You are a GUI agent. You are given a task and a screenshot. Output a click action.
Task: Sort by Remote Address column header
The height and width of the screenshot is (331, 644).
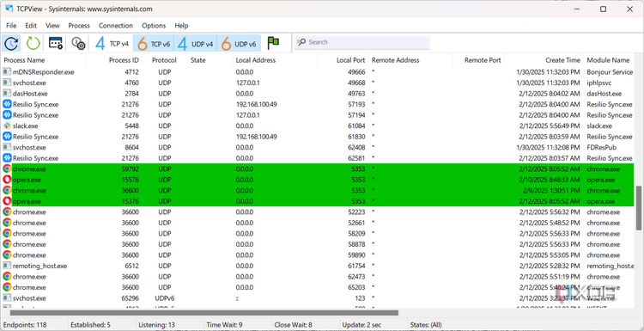(x=396, y=60)
